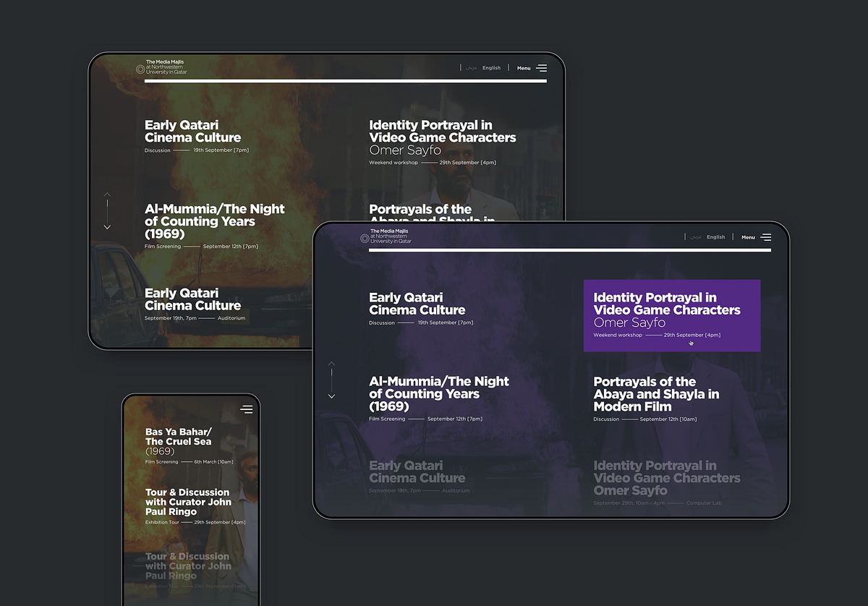
Task: Click 'September 12th [10am]' in front tablet
Action: [668, 419]
